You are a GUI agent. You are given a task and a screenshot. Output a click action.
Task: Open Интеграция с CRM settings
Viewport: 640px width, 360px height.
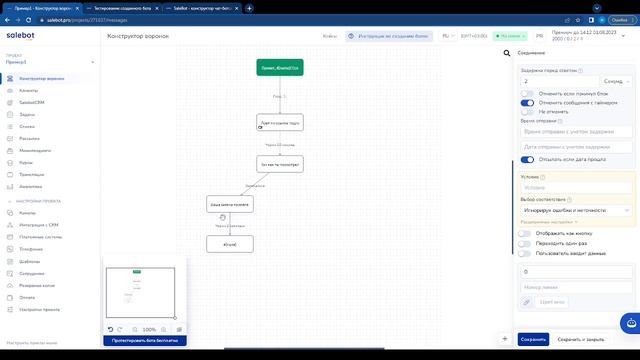[39, 225]
